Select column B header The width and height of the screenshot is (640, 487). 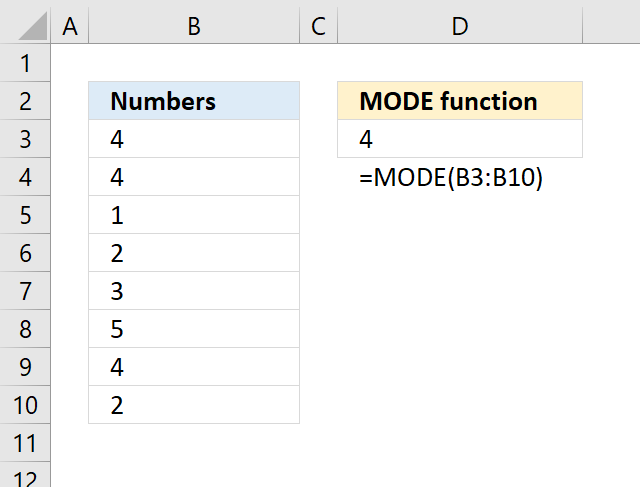pos(194,26)
